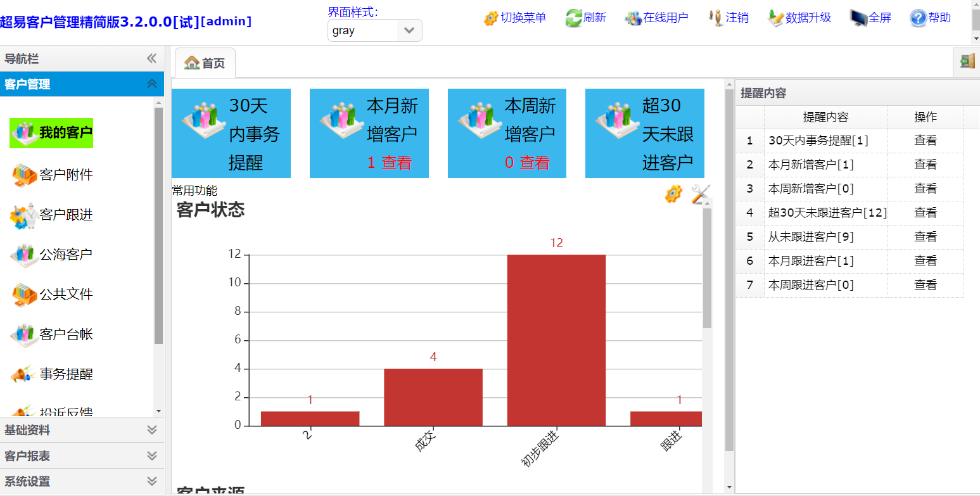
Task: Click the 刷新 refresh icon
Action: click(x=573, y=18)
